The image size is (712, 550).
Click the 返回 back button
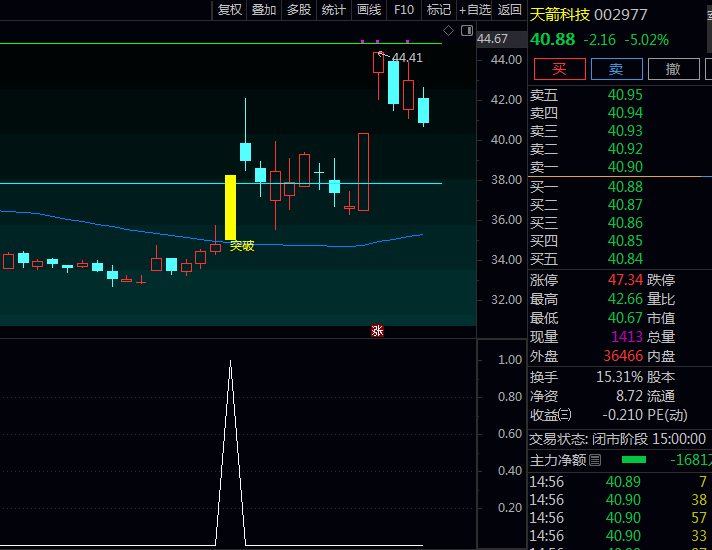(x=509, y=10)
